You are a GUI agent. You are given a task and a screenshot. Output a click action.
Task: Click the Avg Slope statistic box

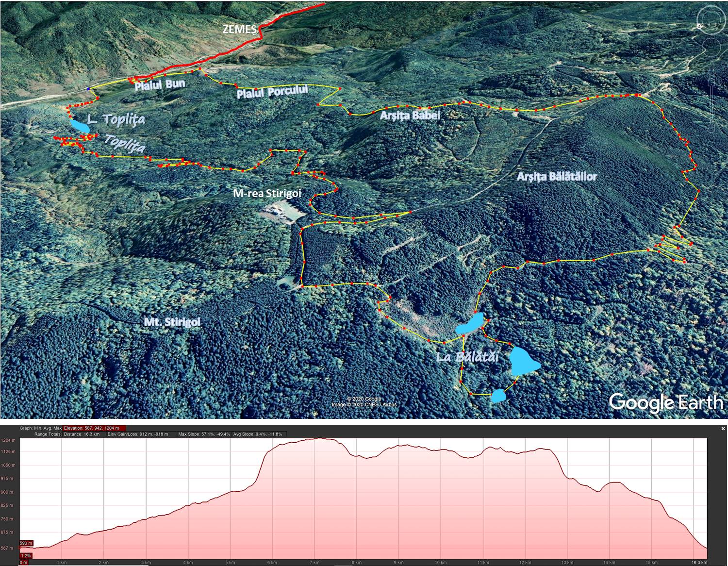[x=258, y=434]
